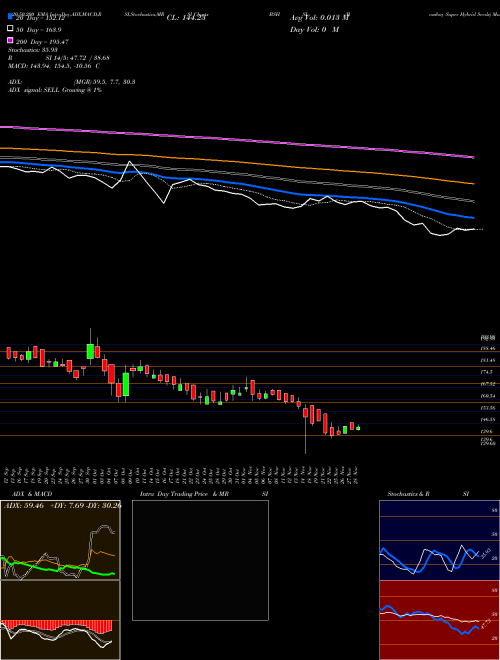Viewport: 500px width, 660px height.
Task: Click the red-background RSI chart panel
Action: tap(439, 620)
